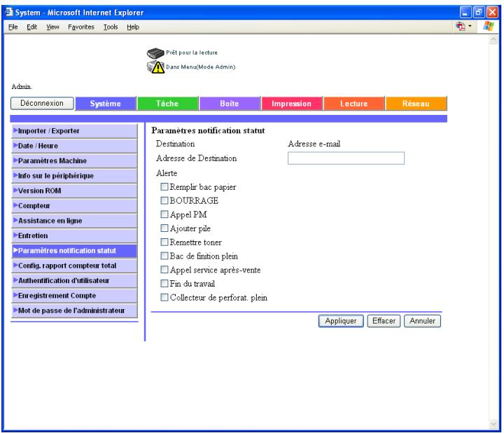Toggle Collecteur de perforat. plein checkbox
This screenshot has height=433, width=504.
(x=164, y=297)
